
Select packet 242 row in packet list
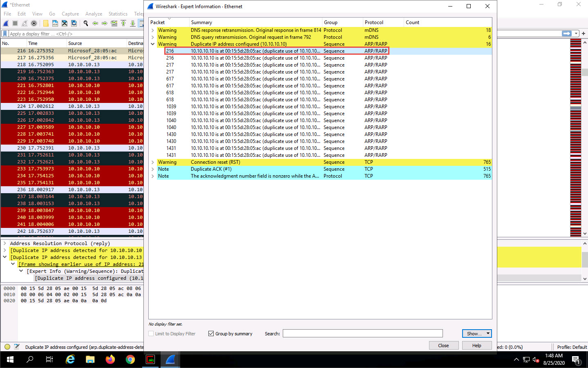[x=72, y=231]
